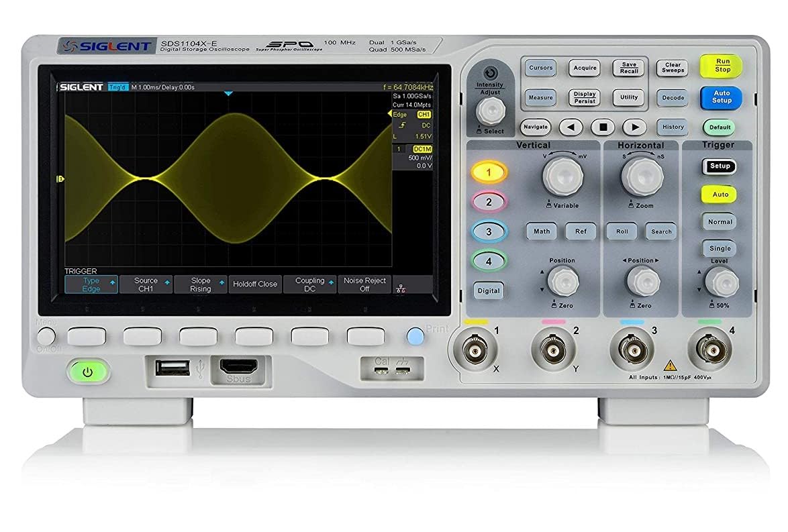This screenshot has height=532, width=788.
Task: Click the Navigate left arrow button
Action: (571, 127)
